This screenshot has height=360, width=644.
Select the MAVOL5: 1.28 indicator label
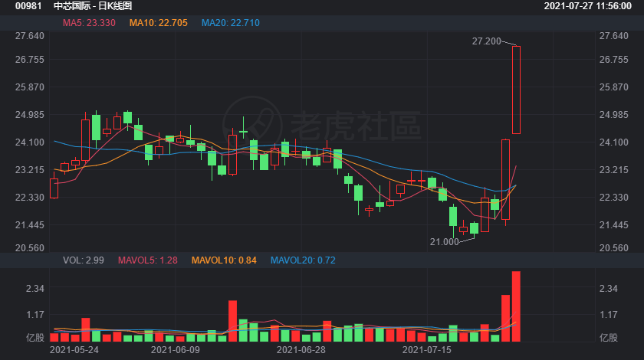(147, 260)
